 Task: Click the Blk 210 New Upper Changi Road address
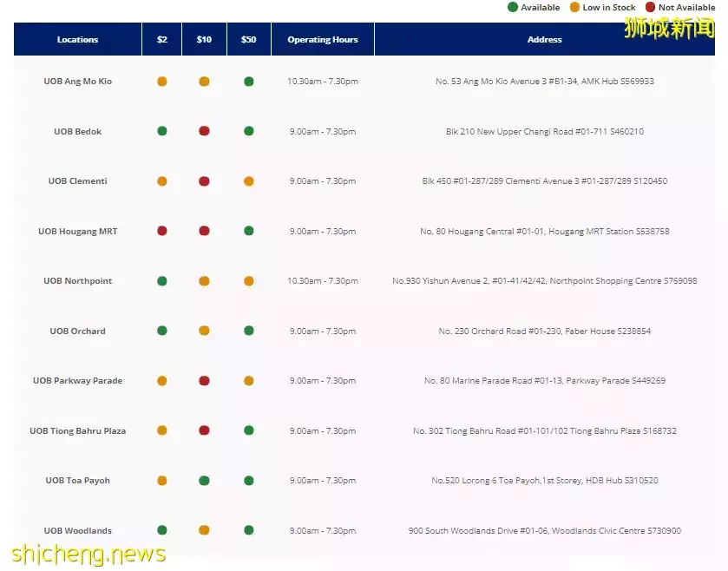[545, 131]
